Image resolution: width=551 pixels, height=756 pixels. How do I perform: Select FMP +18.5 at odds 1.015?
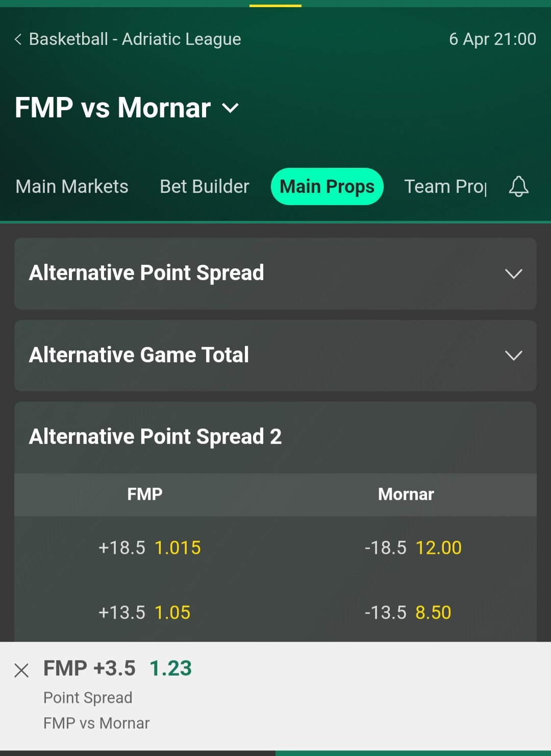click(149, 548)
